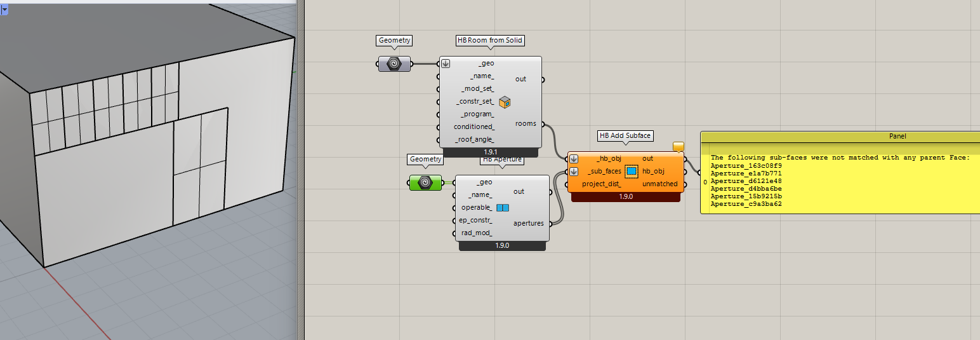Click the apertures output of HB Aperture
This screenshot has width=980, height=340.
coord(527,223)
